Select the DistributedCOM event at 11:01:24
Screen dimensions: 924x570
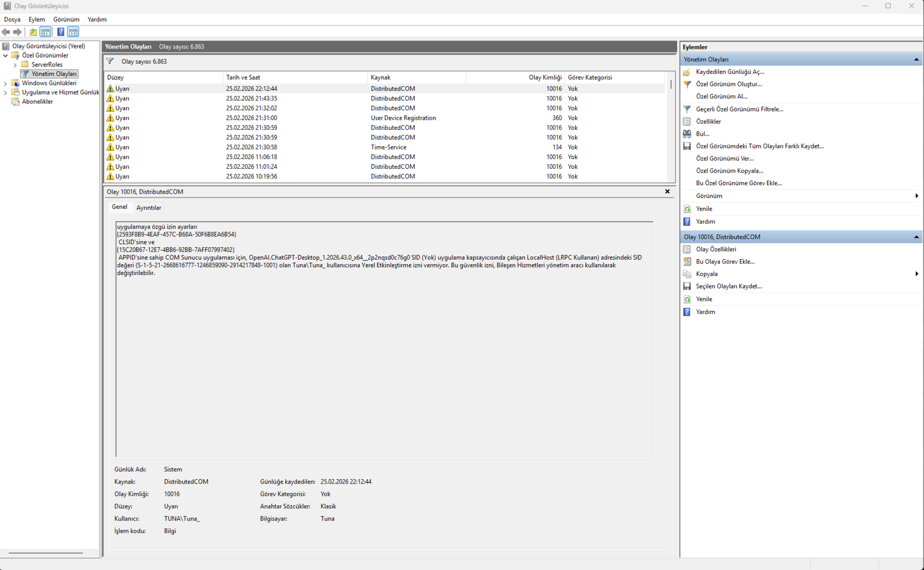pyautogui.click(x=385, y=167)
